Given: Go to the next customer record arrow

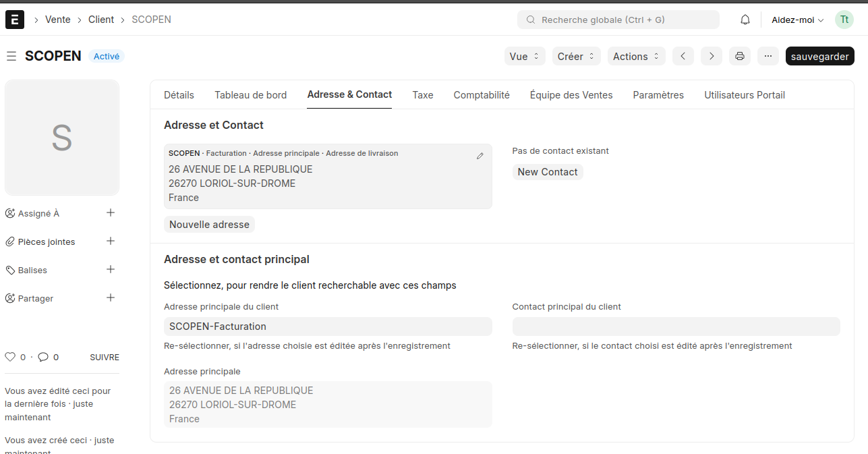Looking at the screenshot, I should click(712, 57).
